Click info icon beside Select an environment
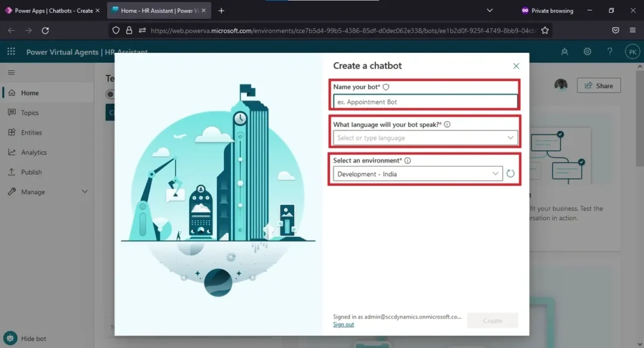The height and width of the screenshot is (348, 644). click(408, 160)
